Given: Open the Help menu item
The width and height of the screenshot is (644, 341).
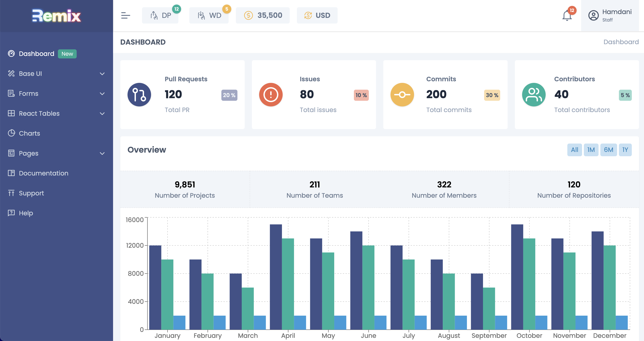Looking at the screenshot, I should tap(57, 213).
